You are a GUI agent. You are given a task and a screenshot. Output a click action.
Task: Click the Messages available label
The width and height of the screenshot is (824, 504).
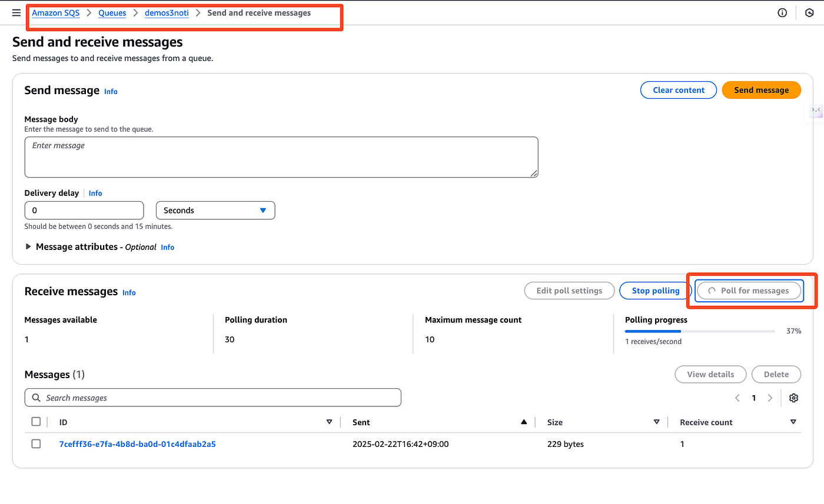pos(61,320)
